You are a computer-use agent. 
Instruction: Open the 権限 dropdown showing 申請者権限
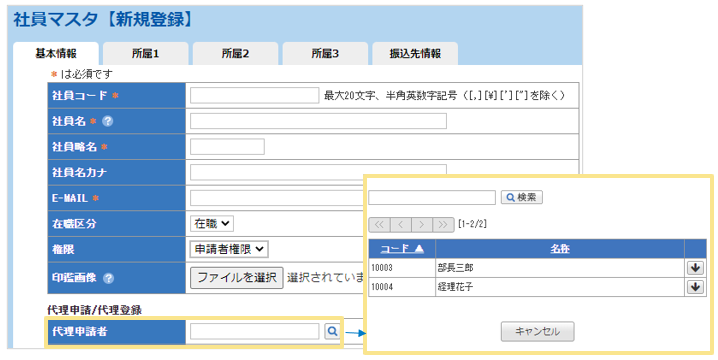point(229,249)
